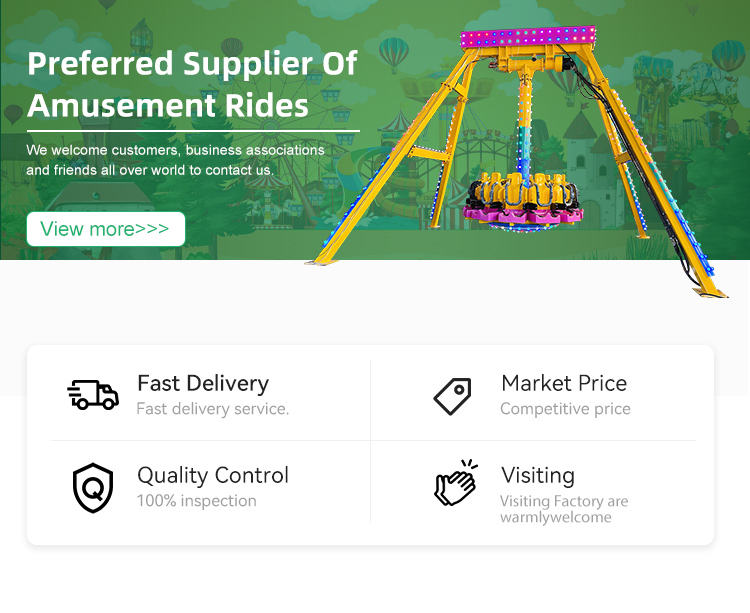
Task: Click the 'Preferred Supplier Of Amusement Rides' headline
Action: coord(192,84)
